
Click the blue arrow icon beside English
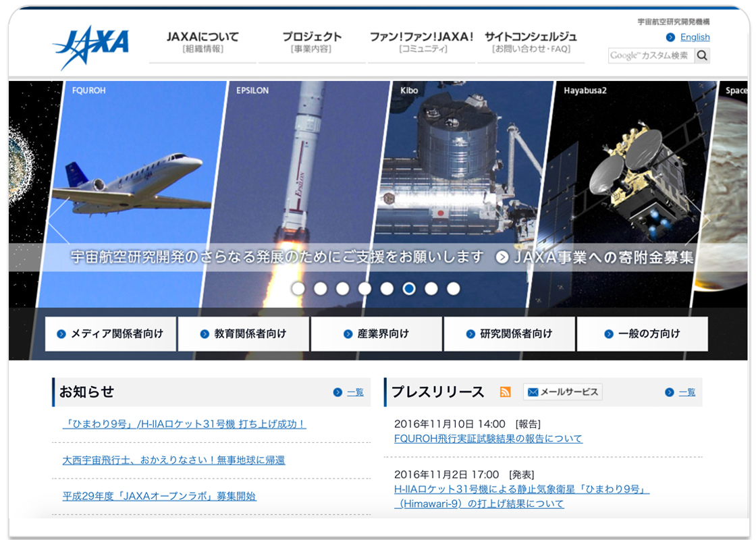670,37
